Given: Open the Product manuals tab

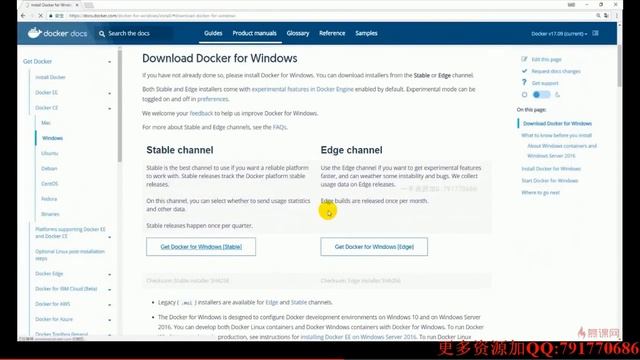Looking at the screenshot, I should 254,33.
